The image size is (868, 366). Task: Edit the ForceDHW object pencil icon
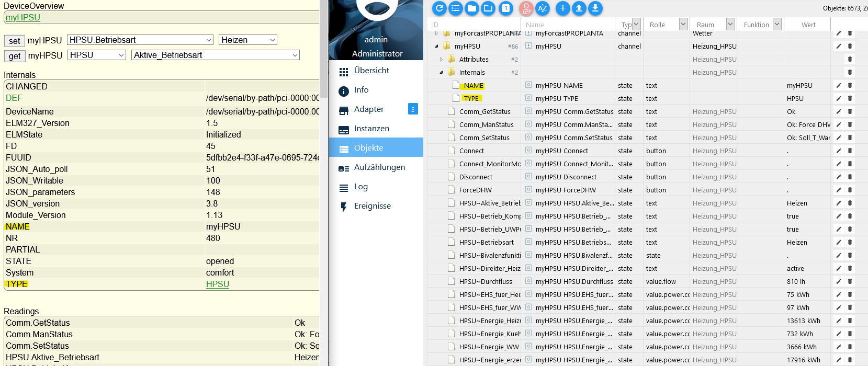pos(839,190)
